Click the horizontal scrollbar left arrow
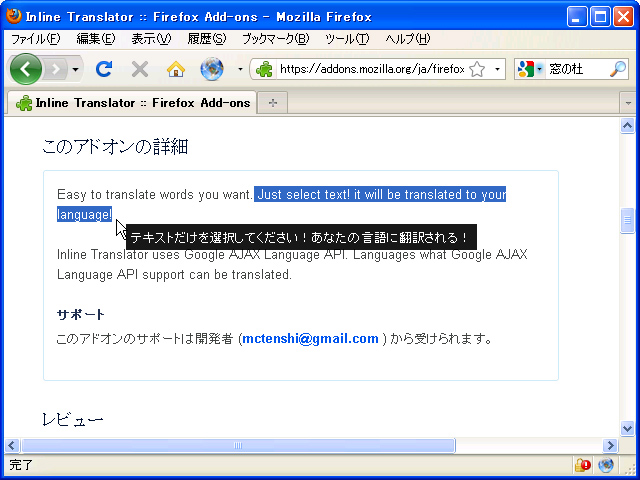Image resolution: width=640 pixels, height=480 pixels. coord(12,445)
